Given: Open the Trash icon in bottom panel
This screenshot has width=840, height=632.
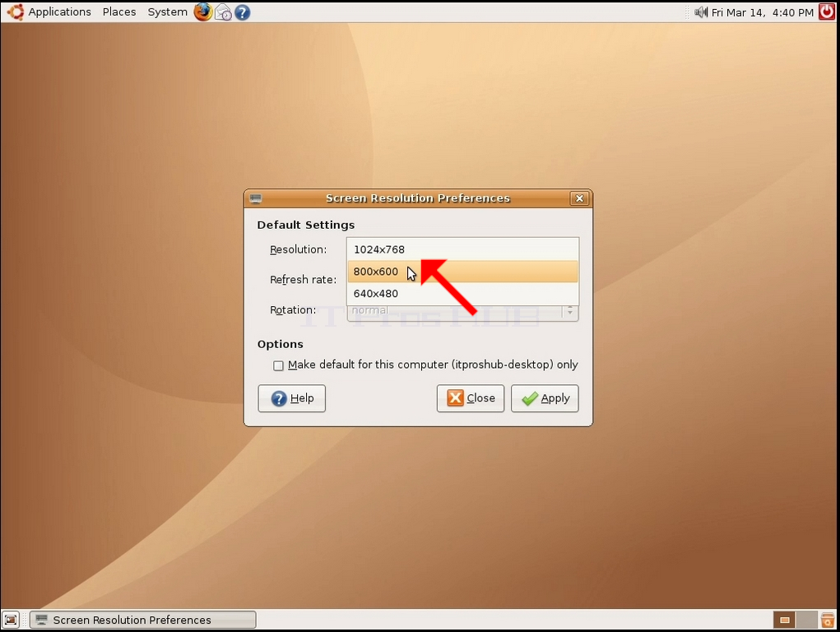Looking at the screenshot, I should [x=828, y=620].
